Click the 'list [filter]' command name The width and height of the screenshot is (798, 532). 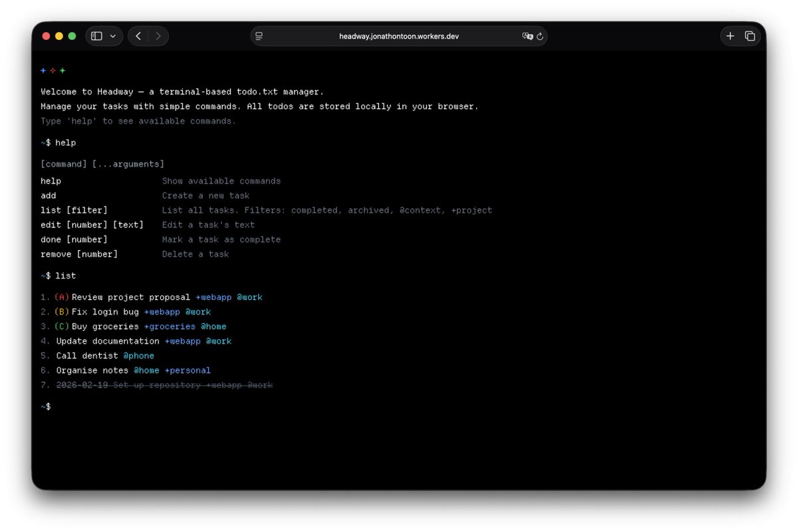coord(74,210)
